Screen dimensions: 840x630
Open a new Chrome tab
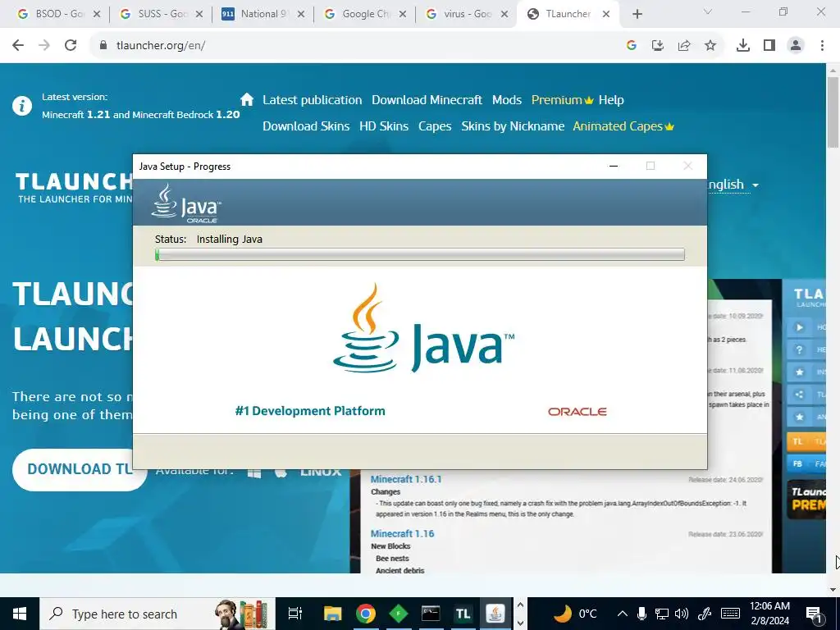pyautogui.click(x=637, y=15)
